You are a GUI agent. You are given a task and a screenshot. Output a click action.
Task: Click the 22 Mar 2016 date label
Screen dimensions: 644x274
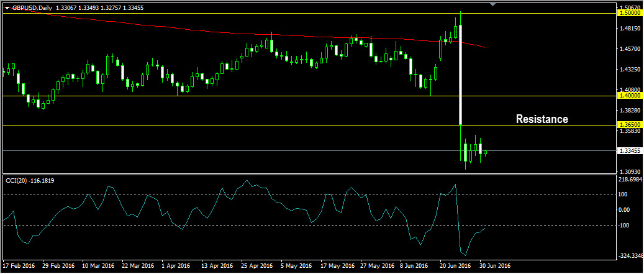point(138,266)
